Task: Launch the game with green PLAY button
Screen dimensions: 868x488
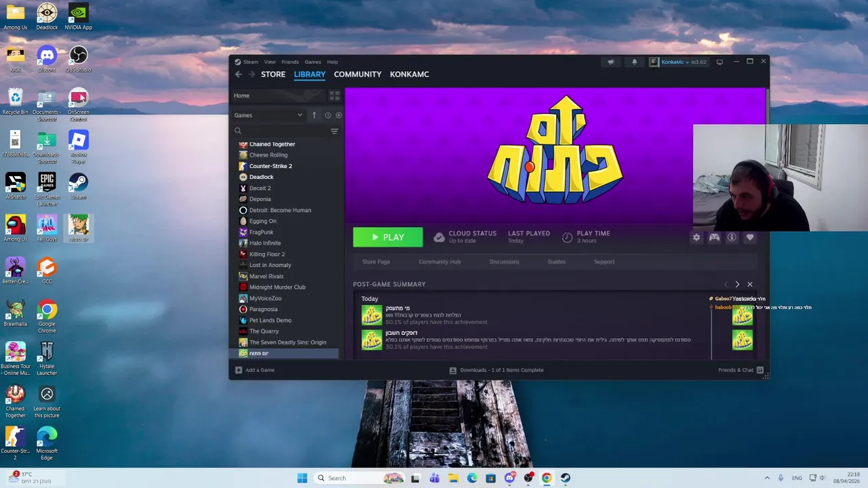Action: (x=388, y=237)
